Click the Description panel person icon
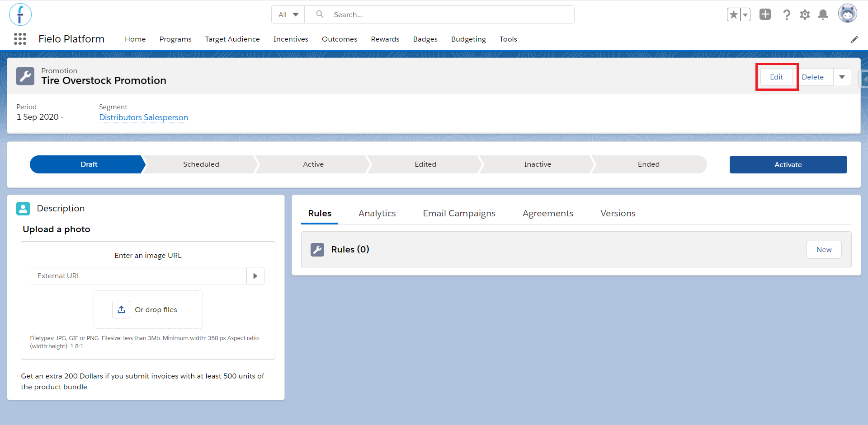Image resolution: width=868 pixels, height=425 pixels. [x=23, y=208]
